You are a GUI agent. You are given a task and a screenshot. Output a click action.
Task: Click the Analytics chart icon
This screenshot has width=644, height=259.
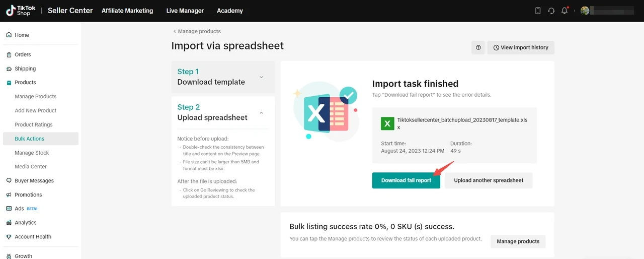[x=9, y=223]
